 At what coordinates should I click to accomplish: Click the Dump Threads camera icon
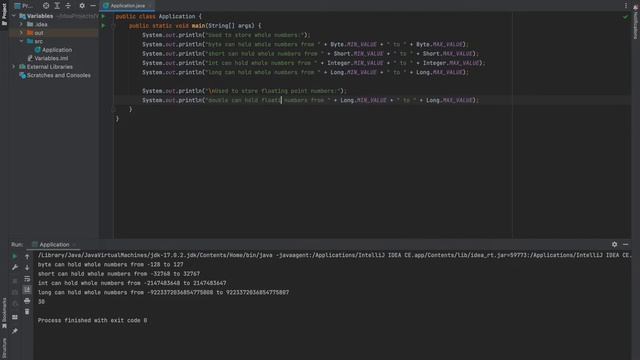click(x=15, y=292)
